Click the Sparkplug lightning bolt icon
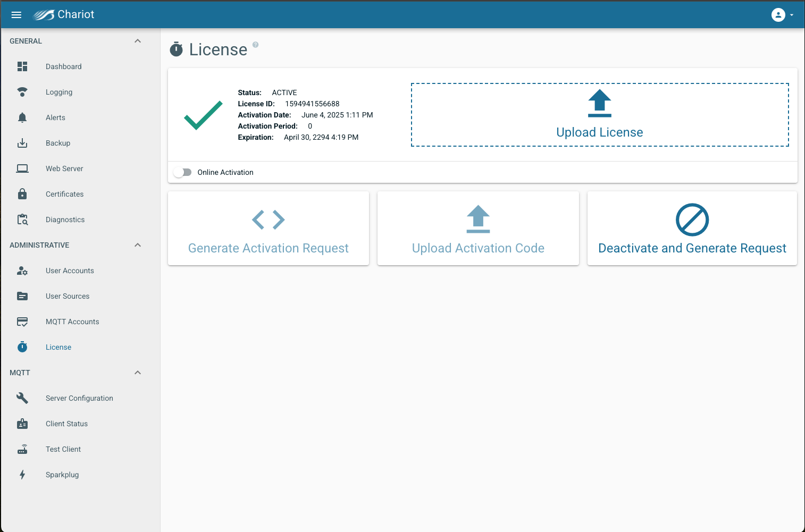This screenshot has width=805, height=532. (x=22, y=475)
